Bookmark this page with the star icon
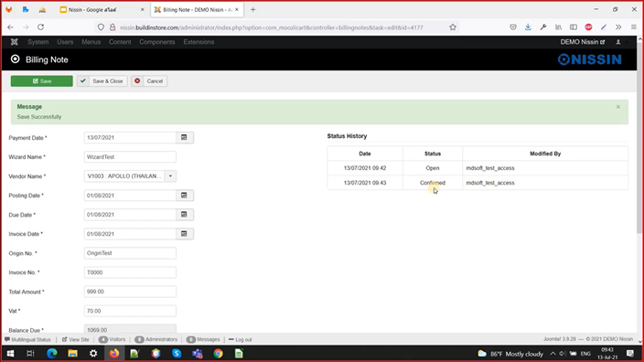Viewport: 644px width, 362px height. [x=453, y=27]
